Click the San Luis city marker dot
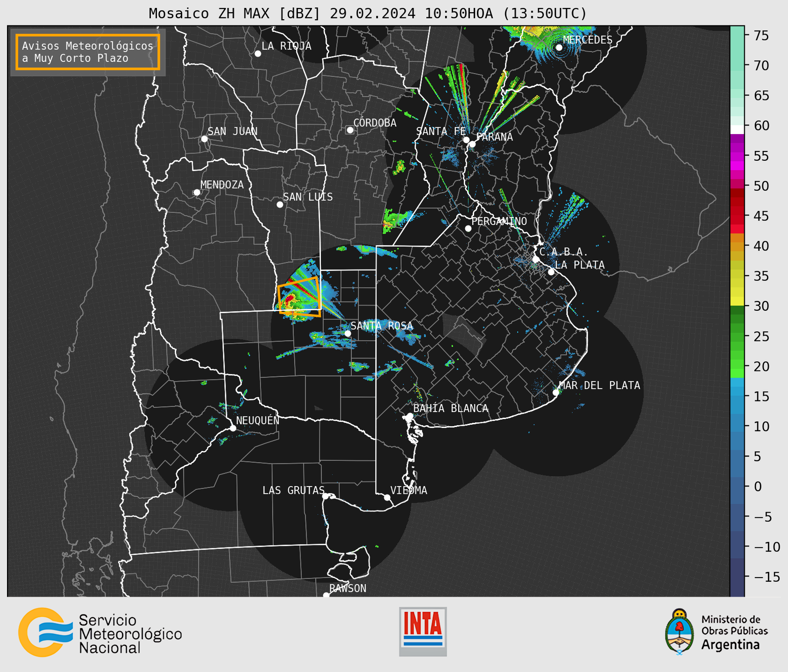 click(280, 205)
